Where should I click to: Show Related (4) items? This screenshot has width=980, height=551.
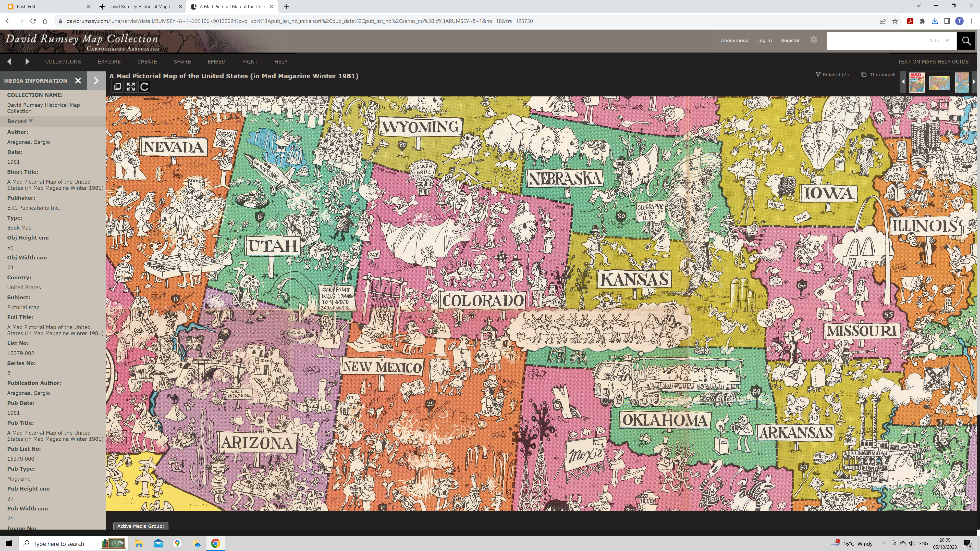(x=832, y=74)
